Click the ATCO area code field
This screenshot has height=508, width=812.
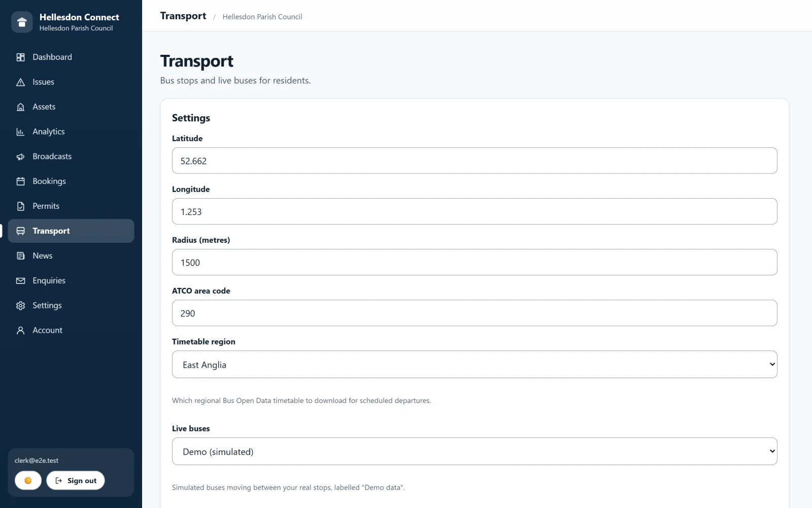coord(475,313)
